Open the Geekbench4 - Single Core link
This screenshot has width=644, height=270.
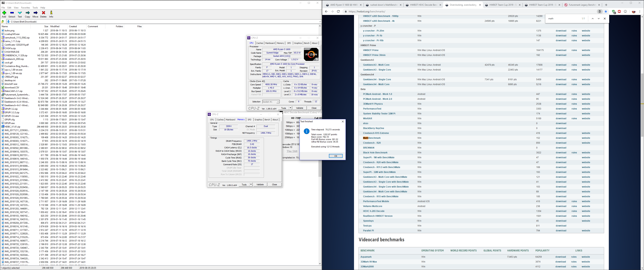click(377, 80)
